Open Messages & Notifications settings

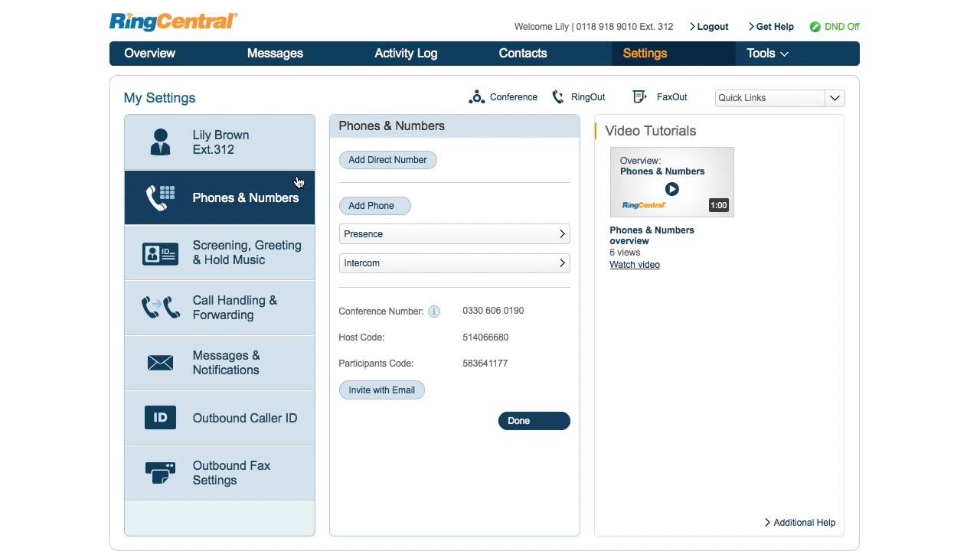pos(220,363)
